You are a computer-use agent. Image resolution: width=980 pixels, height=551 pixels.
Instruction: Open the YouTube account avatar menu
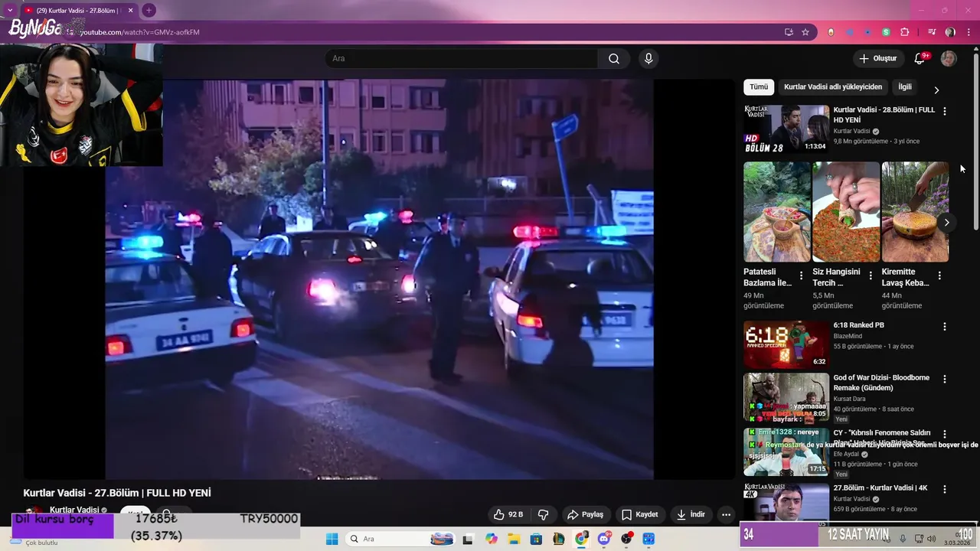point(949,59)
